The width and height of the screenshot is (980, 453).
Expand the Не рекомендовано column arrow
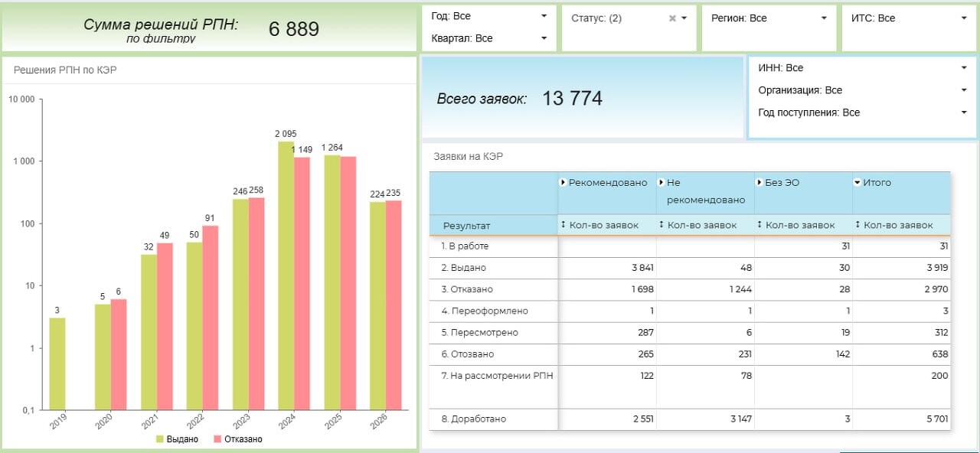pyautogui.click(x=661, y=183)
